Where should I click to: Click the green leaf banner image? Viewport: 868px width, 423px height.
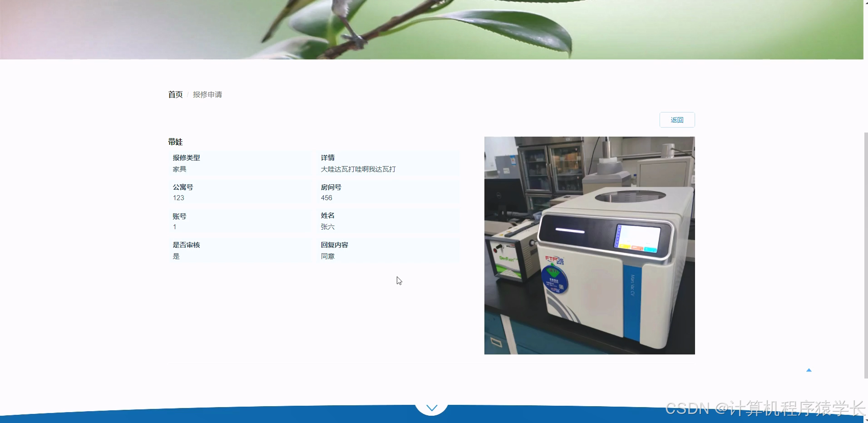(x=431, y=29)
